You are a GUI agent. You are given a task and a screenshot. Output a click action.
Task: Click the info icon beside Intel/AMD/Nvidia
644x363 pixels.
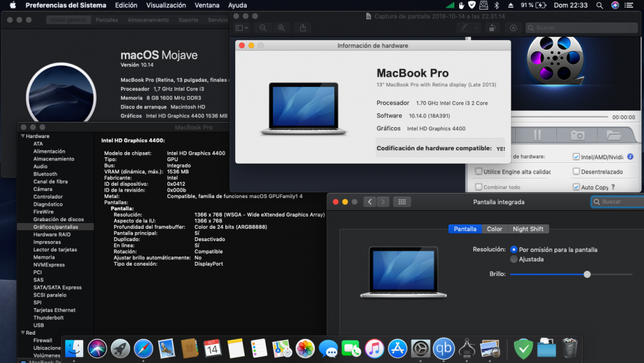coord(630,157)
